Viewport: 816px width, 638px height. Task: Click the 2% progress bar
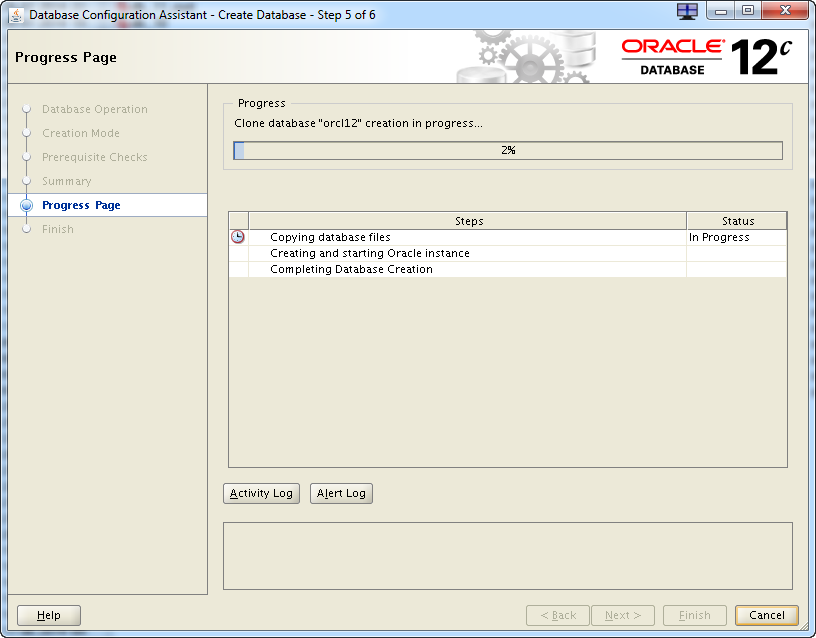tap(508, 150)
